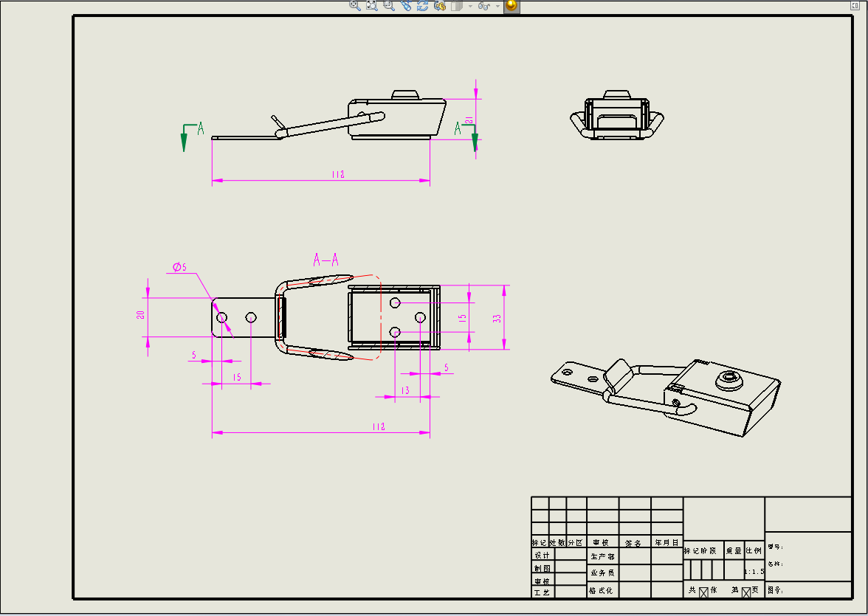Select the 20 vertical dimension on the left
Viewport: 868px width, 616px height.
(x=140, y=314)
